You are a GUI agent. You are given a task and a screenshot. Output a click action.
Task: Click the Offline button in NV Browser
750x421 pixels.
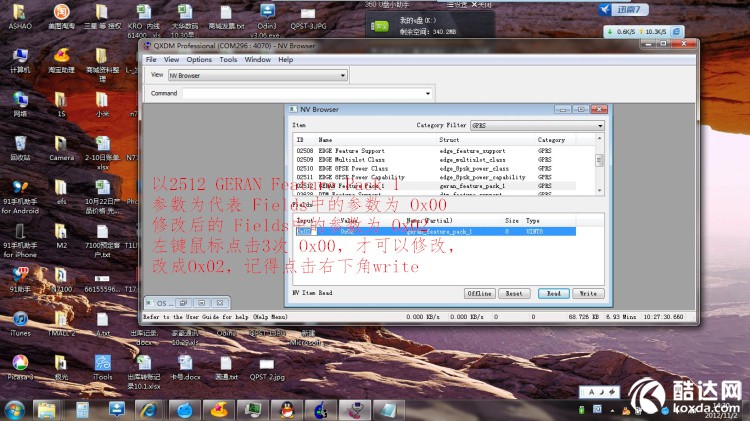click(480, 293)
